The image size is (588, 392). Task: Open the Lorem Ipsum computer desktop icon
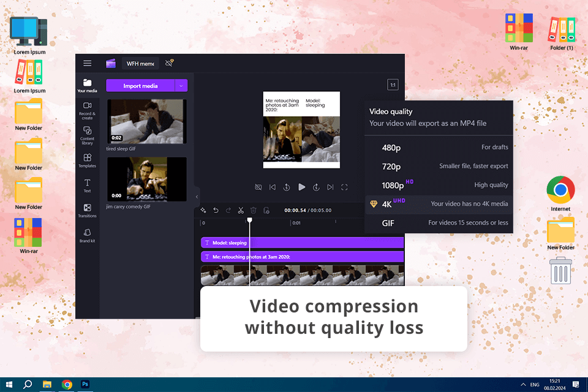pyautogui.click(x=29, y=36)
